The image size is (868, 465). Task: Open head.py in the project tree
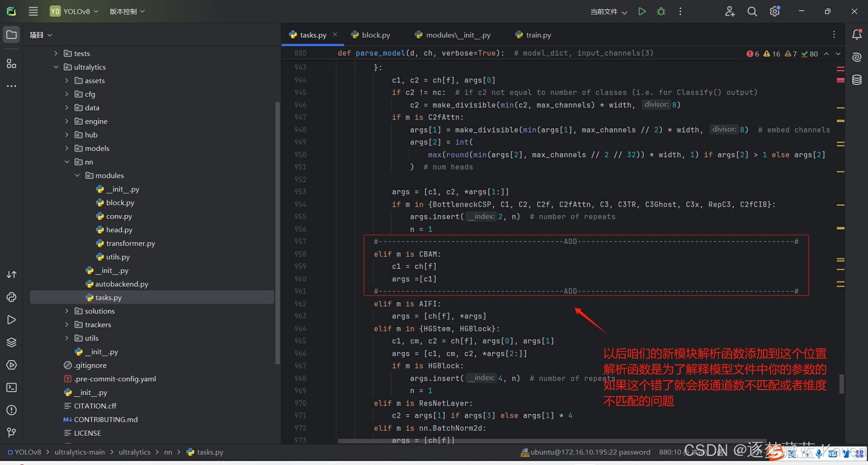[x=119, y=230]
